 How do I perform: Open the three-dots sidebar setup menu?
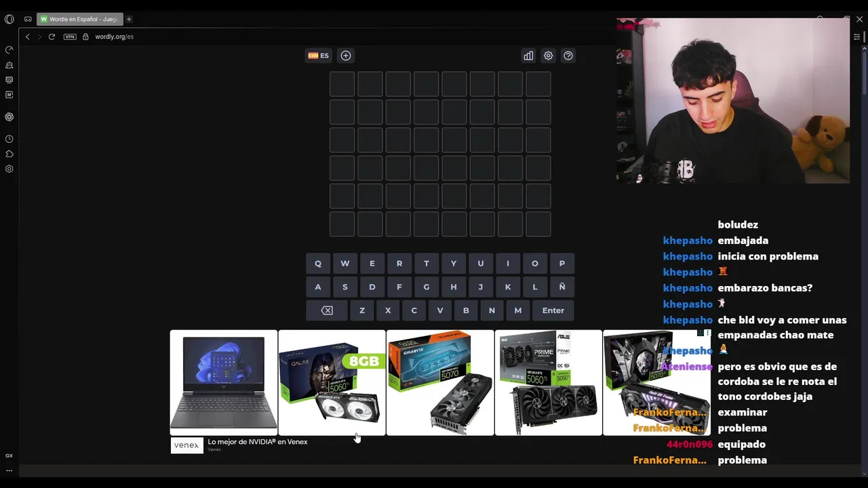pyautogui.click(x=9, y=470)
